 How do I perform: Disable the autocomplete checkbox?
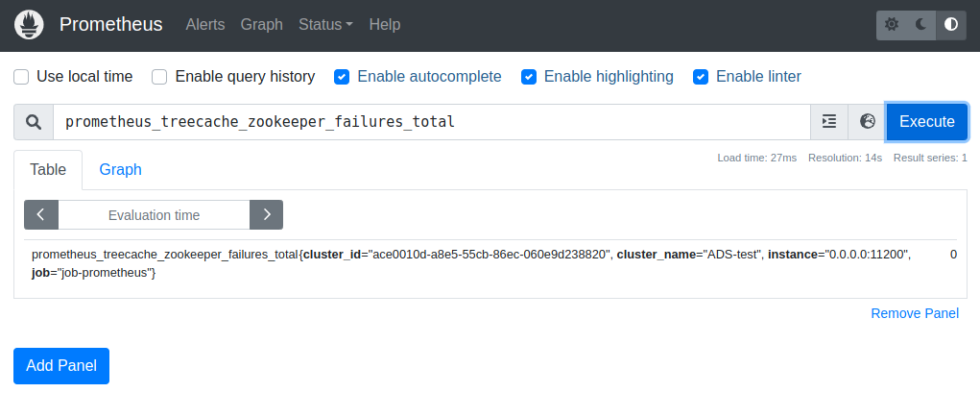[x=342, y=77]
